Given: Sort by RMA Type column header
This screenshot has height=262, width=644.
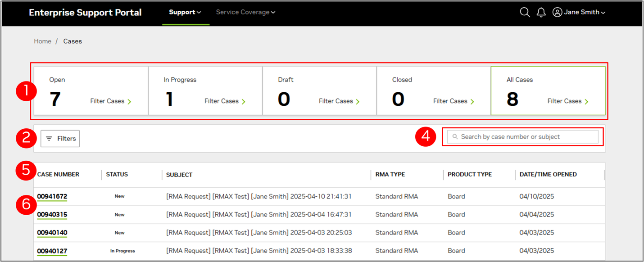Looking at the screenshot, I should [x=390, y=175].
